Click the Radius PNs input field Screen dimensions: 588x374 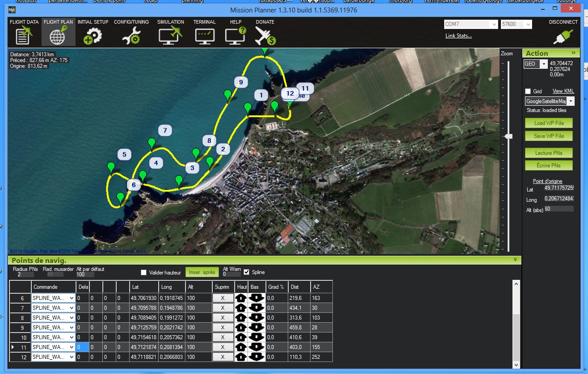[27, 274]
